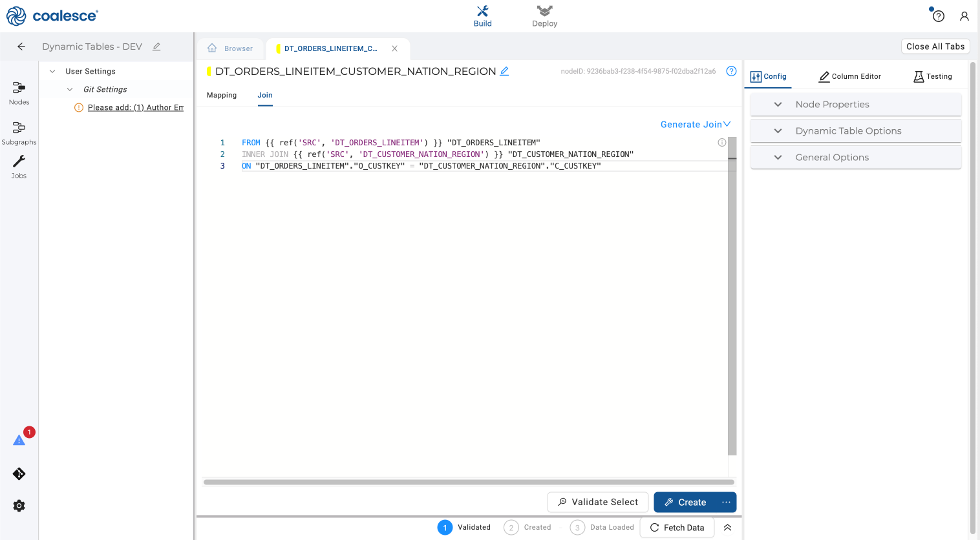Open the Generate Join dropdown
Image resolution: width=980 pixels, height=540 pixels.
(x=695, y=125)
